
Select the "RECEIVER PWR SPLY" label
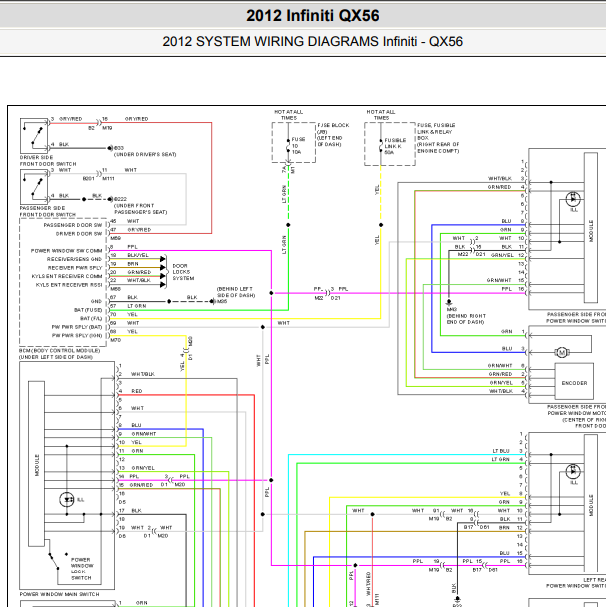[75, 268]
